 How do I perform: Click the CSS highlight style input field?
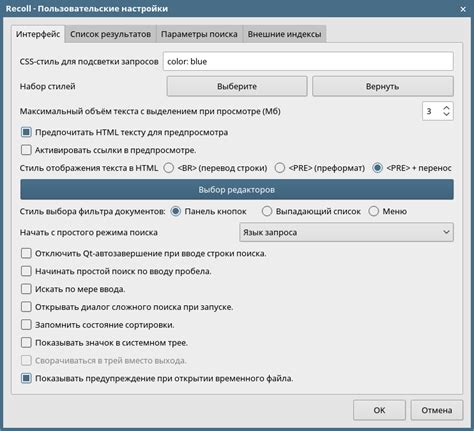308,61
